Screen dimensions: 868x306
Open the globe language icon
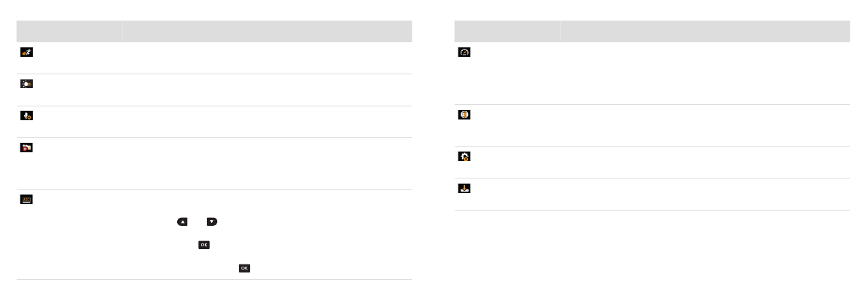(x=464, y=114)
